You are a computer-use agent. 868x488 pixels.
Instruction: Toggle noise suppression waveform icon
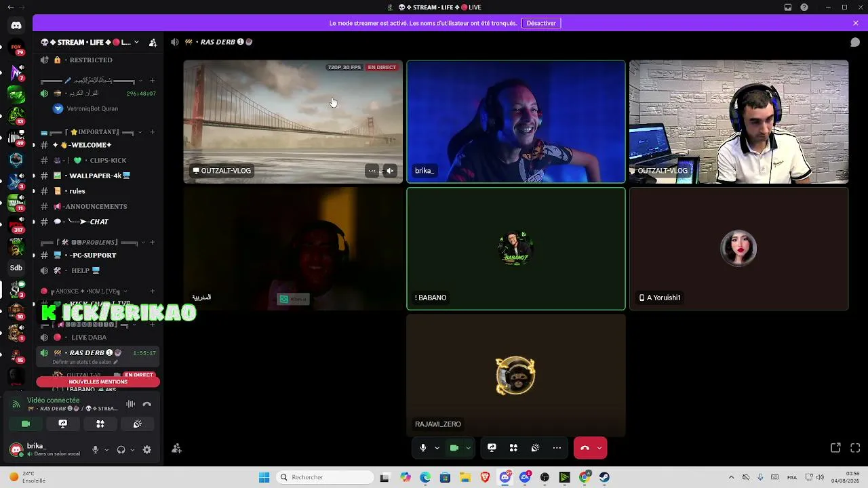[x=130, y=405]
